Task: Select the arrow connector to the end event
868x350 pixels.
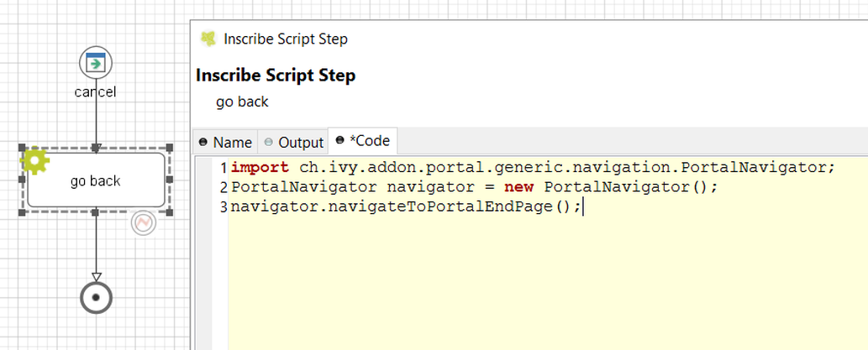Action: click(x=96, y=248)
